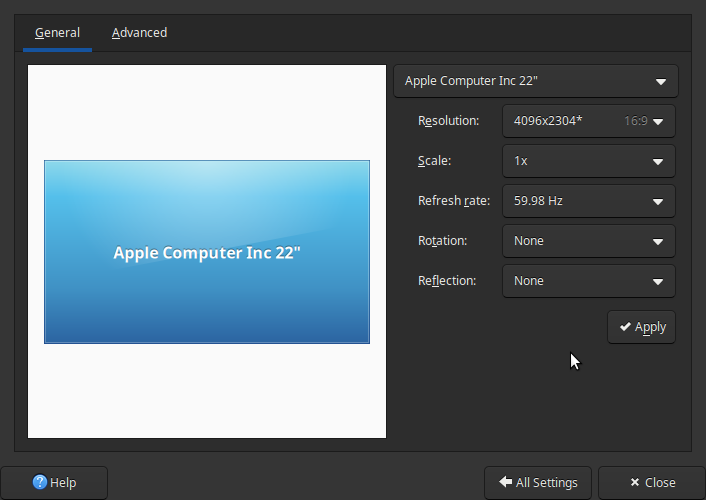Click the Apply button
Viewport: 706px width, 500px height.
(641, 327)
